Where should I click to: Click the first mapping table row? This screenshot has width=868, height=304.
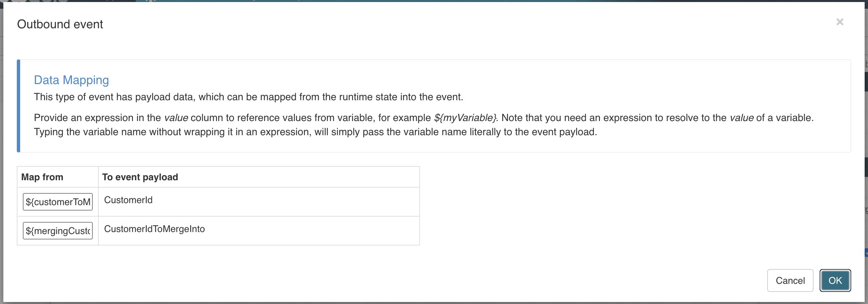218,202
